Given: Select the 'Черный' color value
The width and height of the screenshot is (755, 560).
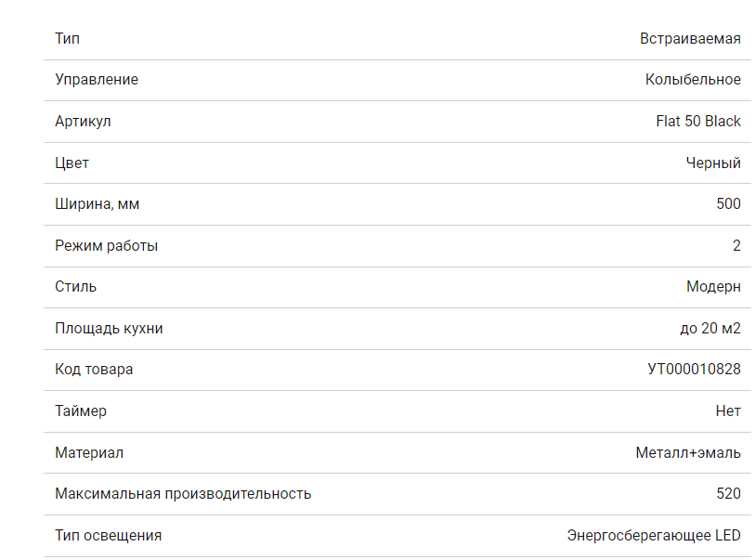Looking at the screenshot, I should (x=713, y=163).
